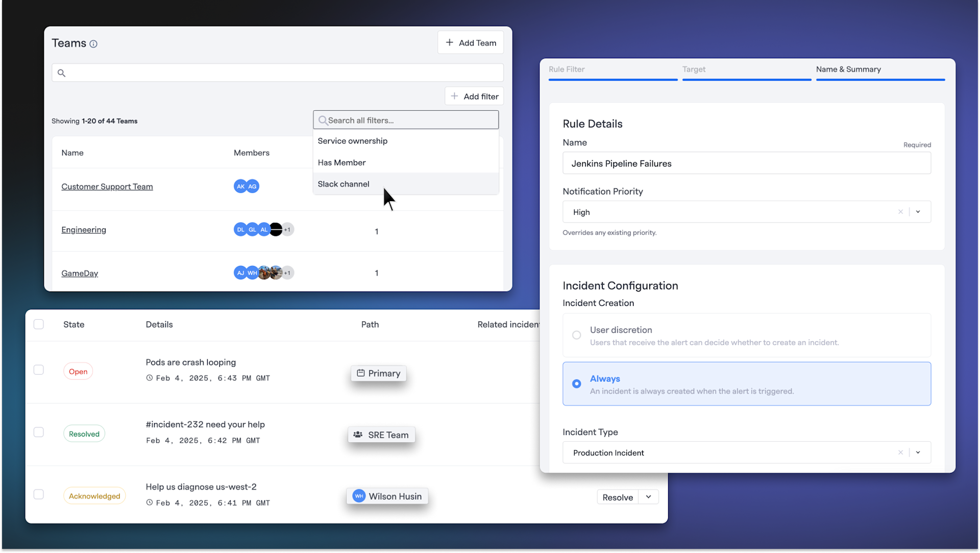
Task: Click the info icon next to Teams
Action: click(93, 44)
